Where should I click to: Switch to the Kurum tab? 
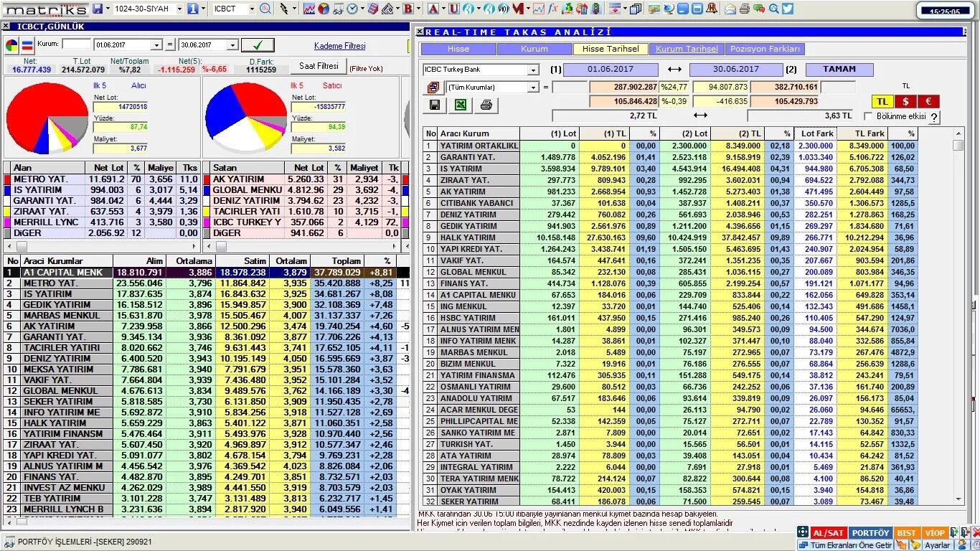coord(534,49)
